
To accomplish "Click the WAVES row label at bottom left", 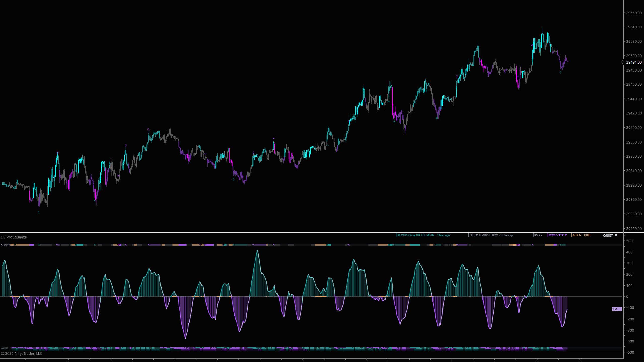I will [x=5, y=348].
